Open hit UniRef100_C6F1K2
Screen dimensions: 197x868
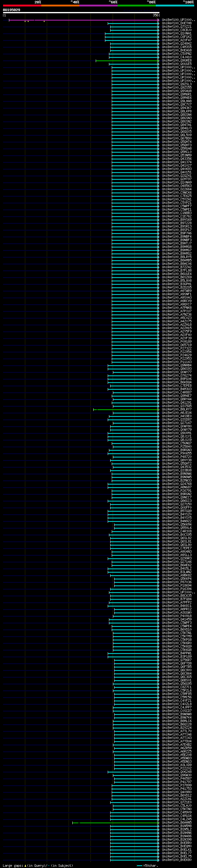coord(176,37)
